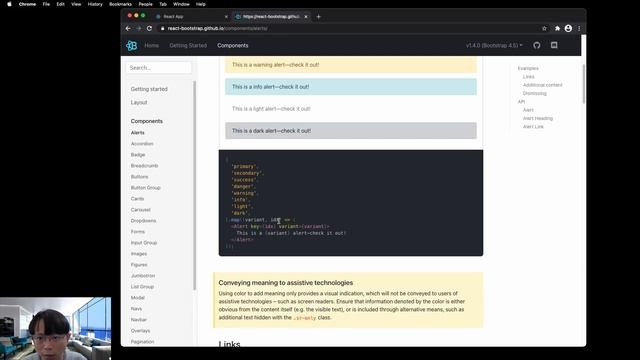This screenshot has width=640, height=360.
Task: Jump to Additional content in page contents
Action: pos(542,85)
